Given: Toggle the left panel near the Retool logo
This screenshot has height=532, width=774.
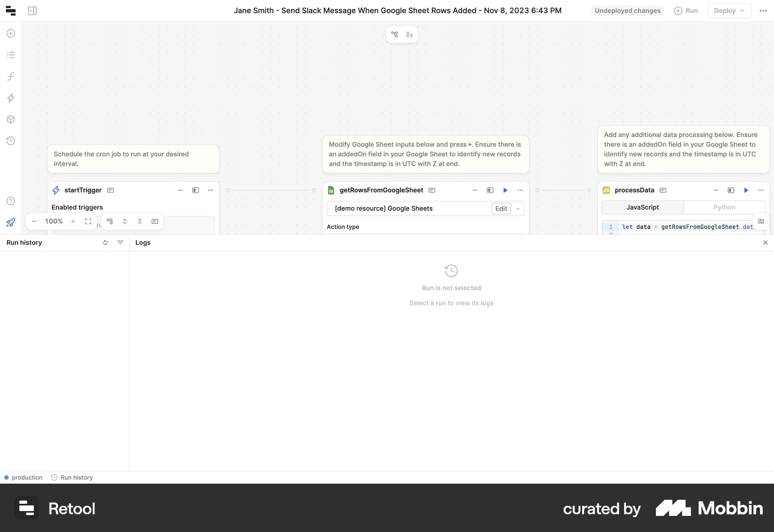Looking at the screenshot, I should pyautogui.click(x=32, y=10).
